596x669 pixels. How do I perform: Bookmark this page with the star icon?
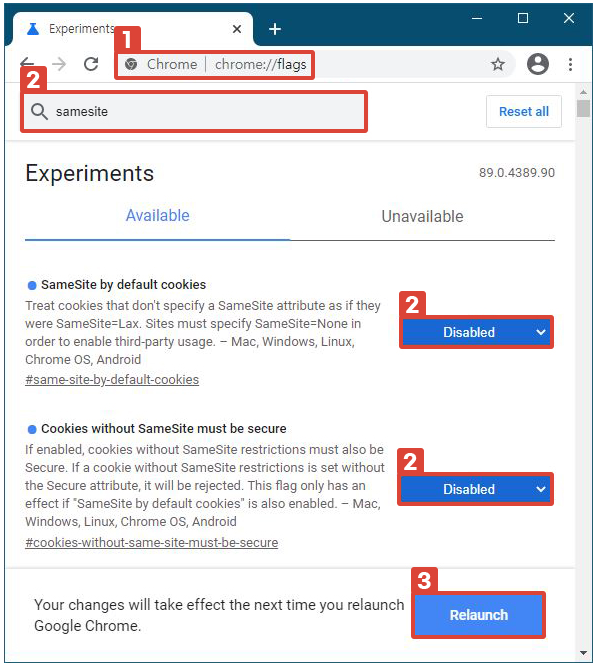coord(497,64)
